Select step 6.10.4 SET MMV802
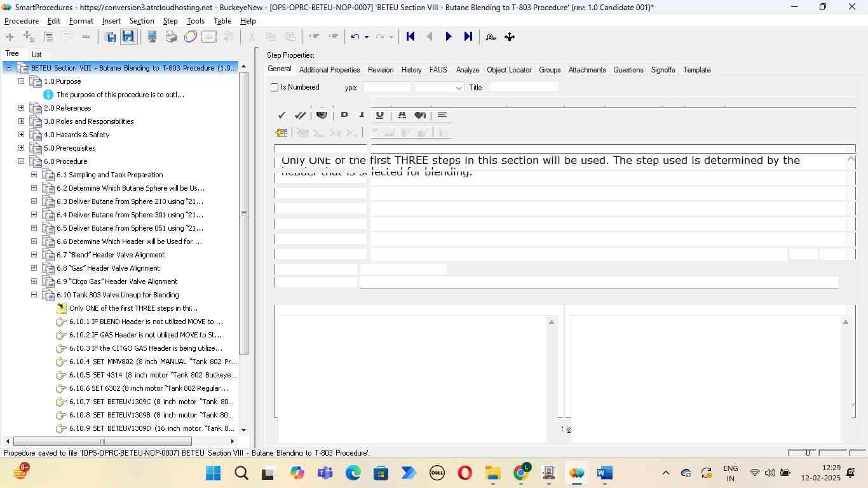This screenshot has width=868, height=488. tap(153, 362)
